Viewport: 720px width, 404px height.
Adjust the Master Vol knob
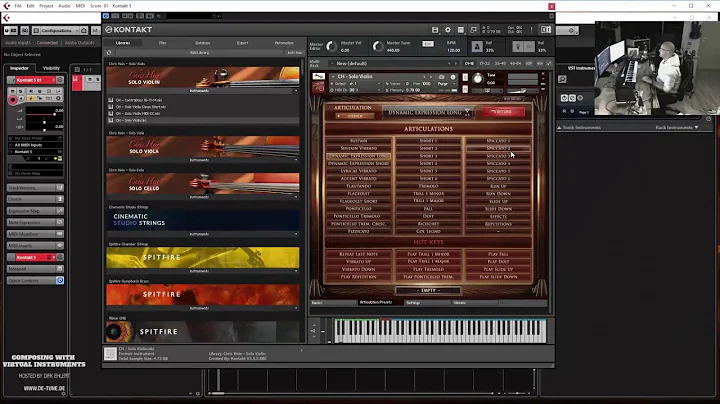coord(332,46)
